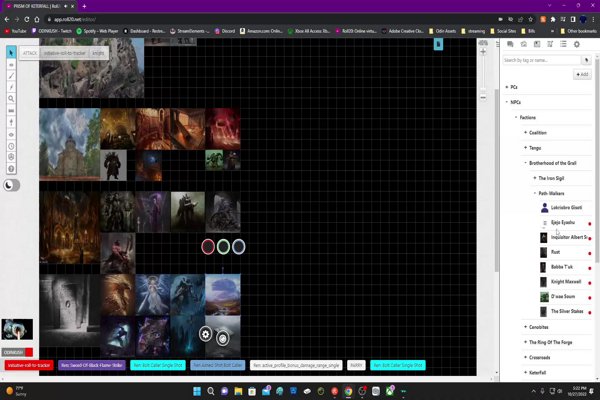
Task: Switch to the Collections list tab
Action: (563, 44)
